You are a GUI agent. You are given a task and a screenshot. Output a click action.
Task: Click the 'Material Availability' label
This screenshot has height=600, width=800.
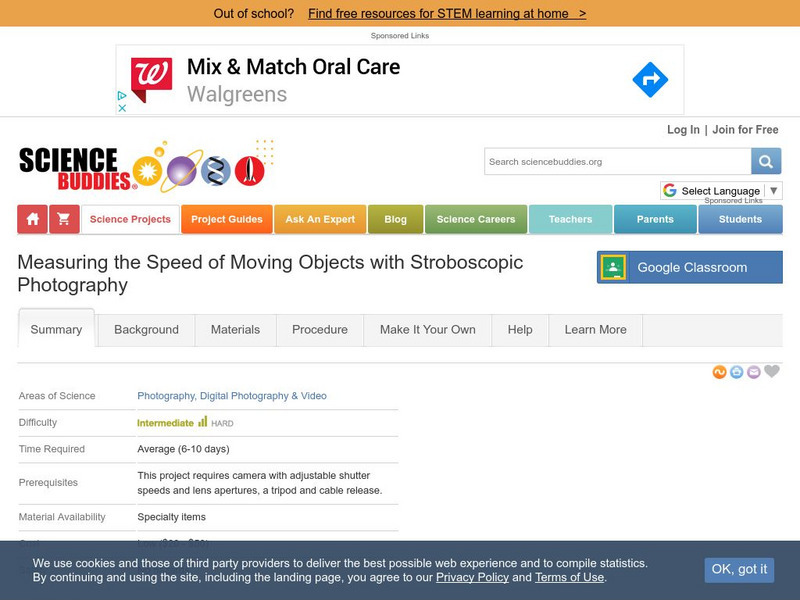62,517
